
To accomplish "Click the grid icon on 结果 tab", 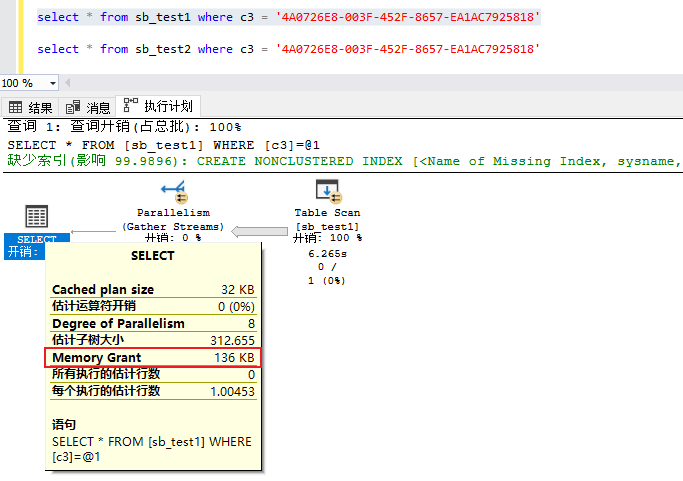I will point(16,107).
